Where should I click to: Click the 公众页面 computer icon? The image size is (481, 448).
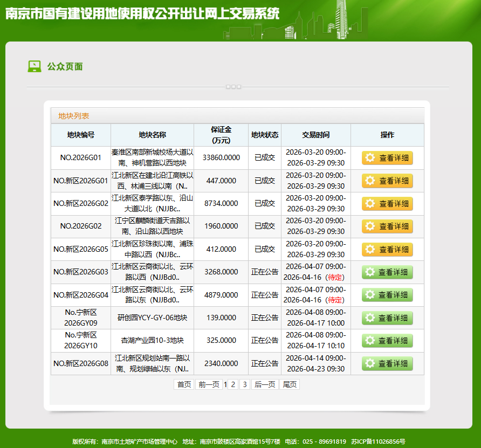[35, 66]
